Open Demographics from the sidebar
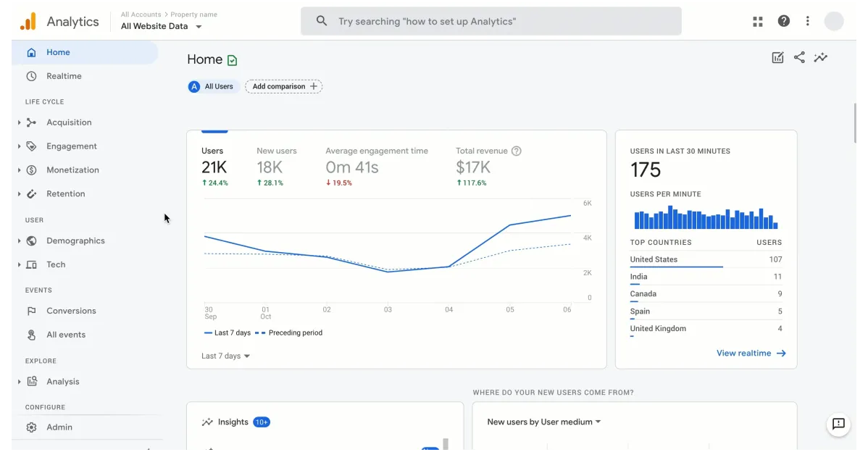Screen dimensions: 868x452 click(x=77, y=240)
